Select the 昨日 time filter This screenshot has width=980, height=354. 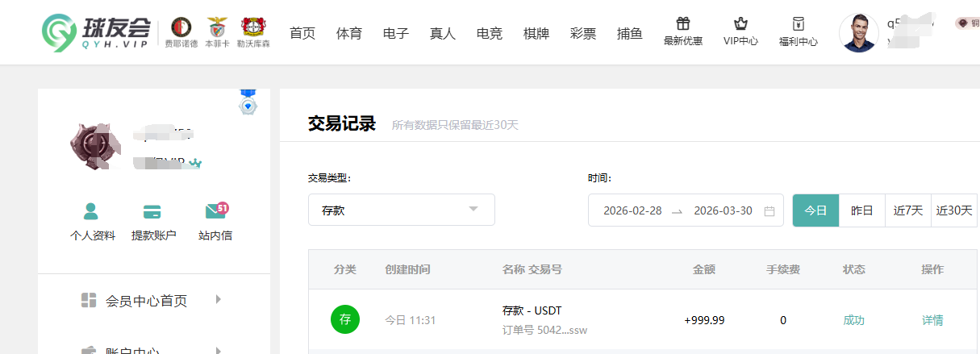click(861, 210)
